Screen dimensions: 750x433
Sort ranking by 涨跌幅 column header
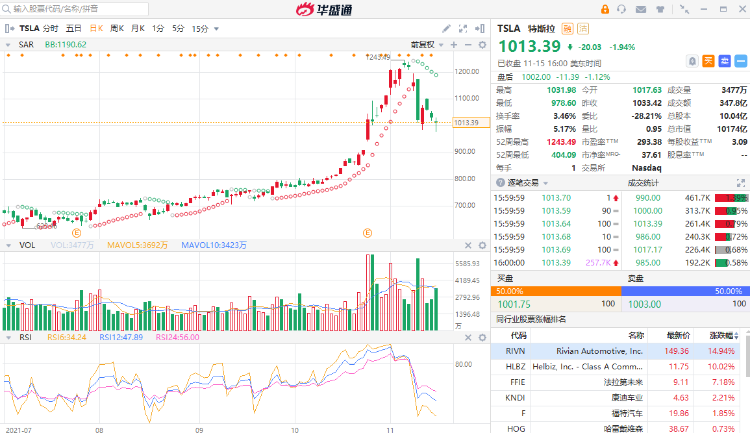click(722, 335)
